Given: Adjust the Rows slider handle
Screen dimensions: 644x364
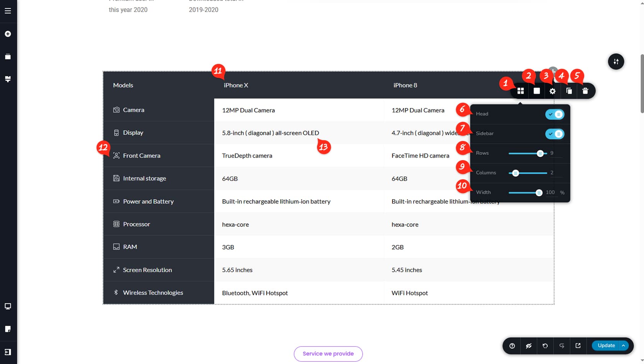Looking at the screenshot, I should click(x=540, y=153).
